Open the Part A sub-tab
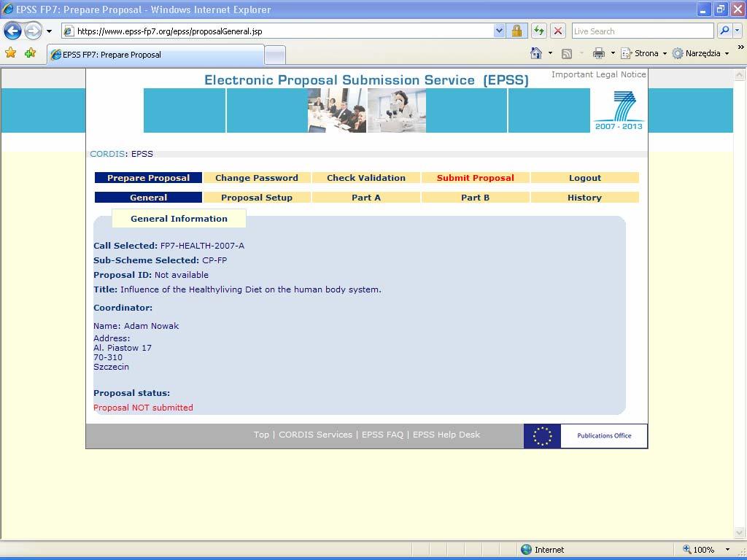Viewport: 747px width, 560px height. 366,197
